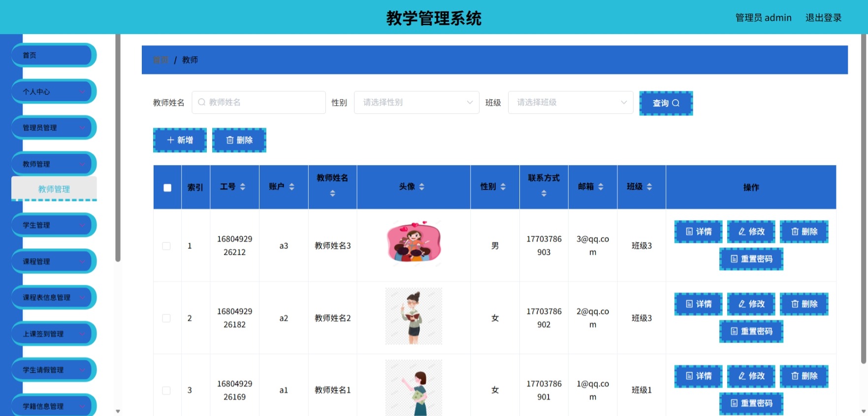Click 首页 breadcrumb link
The height and width of the screenshot is (416, 868).
pos(161,60)
